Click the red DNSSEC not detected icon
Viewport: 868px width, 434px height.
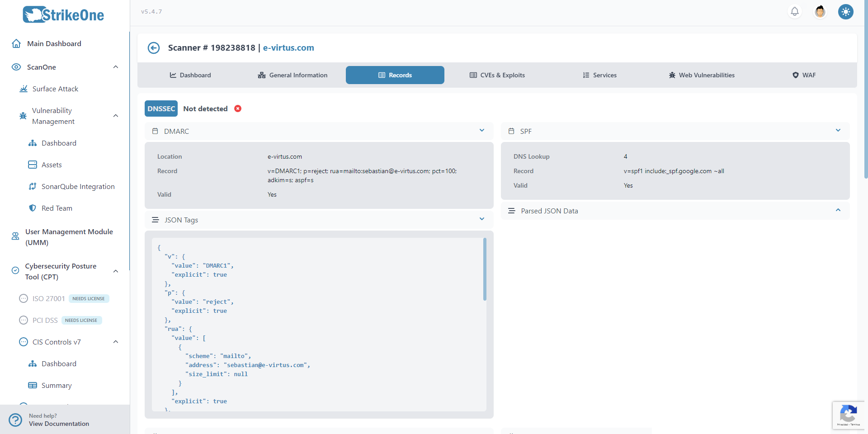pos(238,108)
